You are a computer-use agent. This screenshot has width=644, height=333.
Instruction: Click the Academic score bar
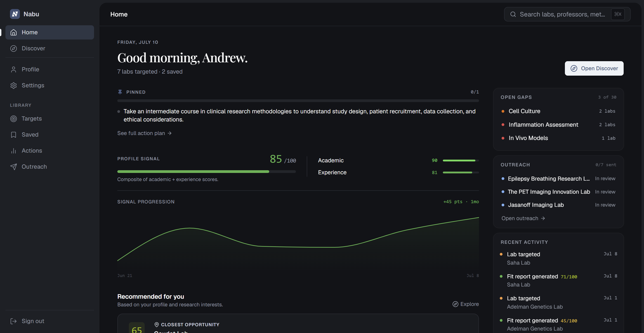tap(461, 161)
